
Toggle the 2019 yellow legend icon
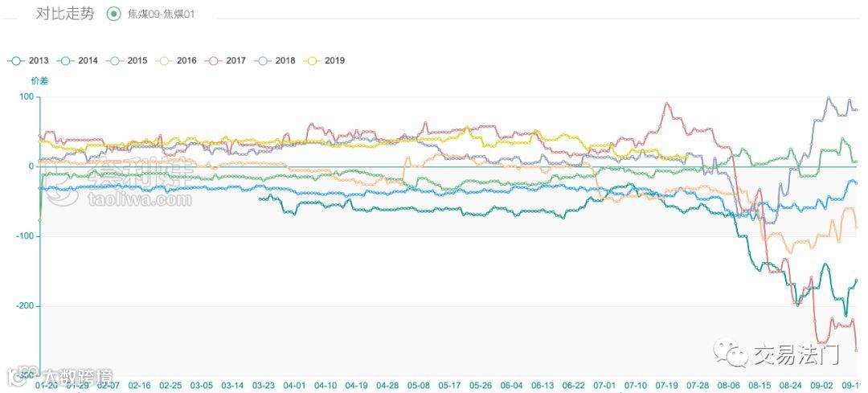click(x=313, y=61)
